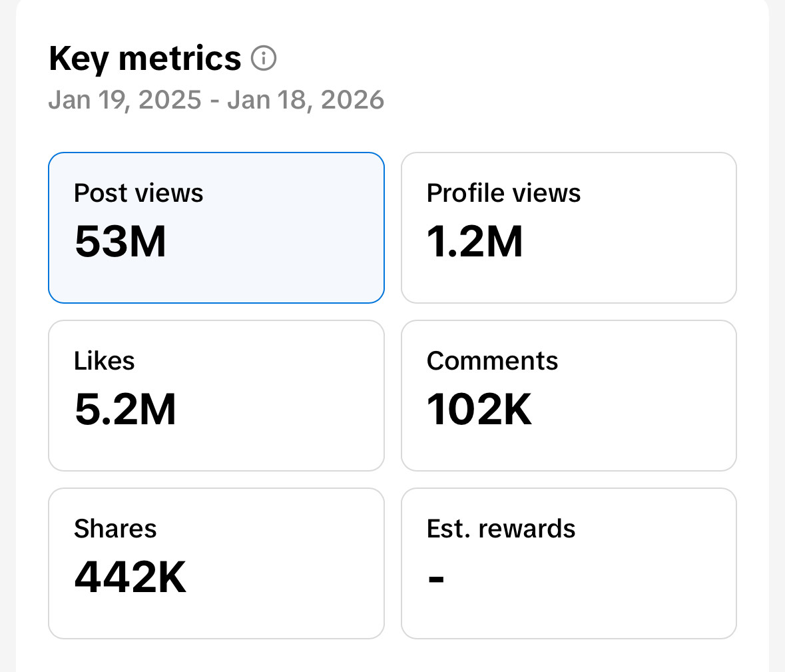The image size is (785, 672).
Task: Change the date range Jan 19 - Jan 18
Action: tap(216, 99)
